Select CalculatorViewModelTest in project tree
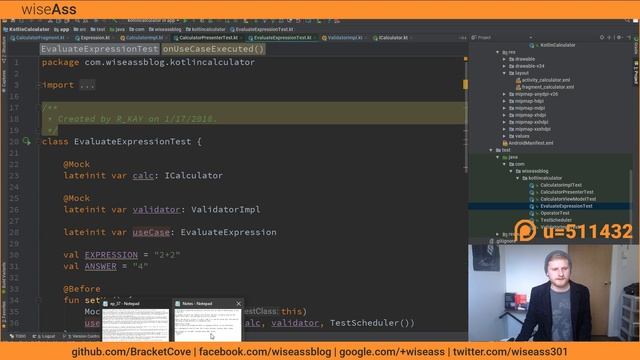640x360 pixels. (x=568, y=199)
